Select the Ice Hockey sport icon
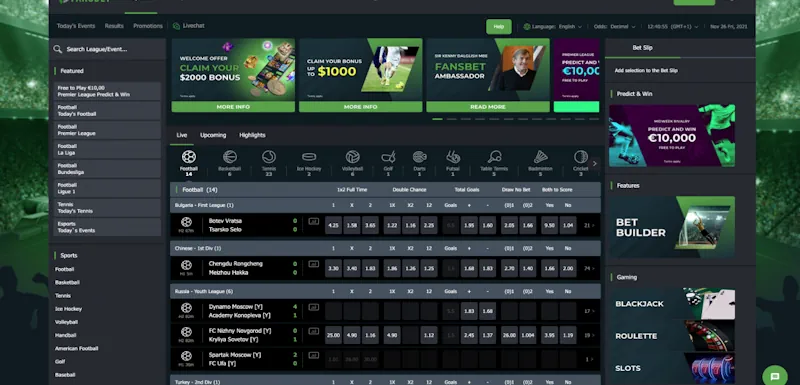Viewport: 800px width, 385px height. [x=309, y=157]
